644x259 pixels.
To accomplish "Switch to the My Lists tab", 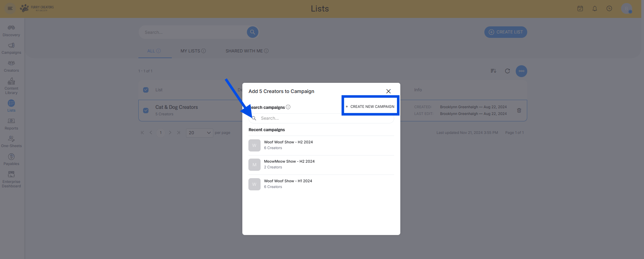I will [x=193, y=51].
